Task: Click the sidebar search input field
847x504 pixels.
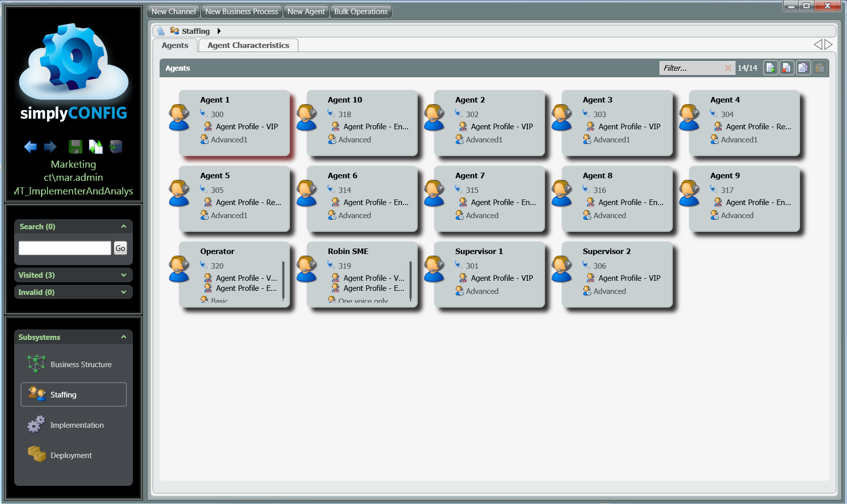Action: (x=65, y=248)
